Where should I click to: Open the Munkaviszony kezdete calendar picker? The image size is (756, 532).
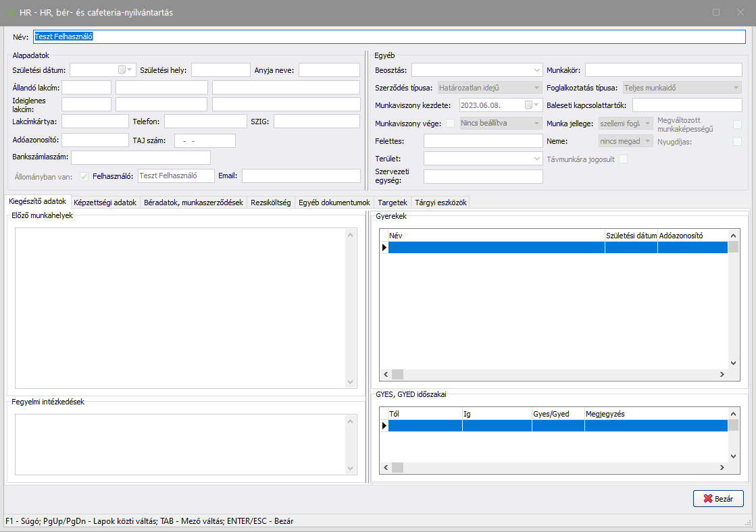[536, 105]
